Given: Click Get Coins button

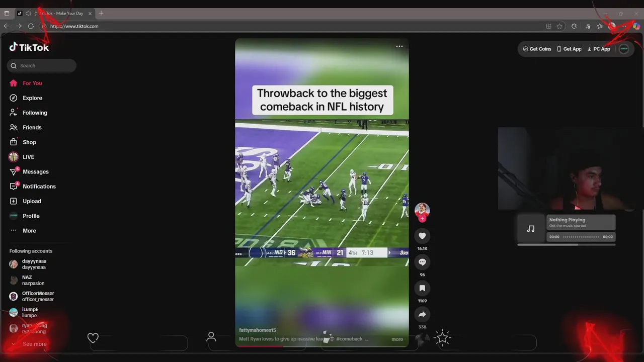Looking at the screenshot, I should click(x=537, y=49).
